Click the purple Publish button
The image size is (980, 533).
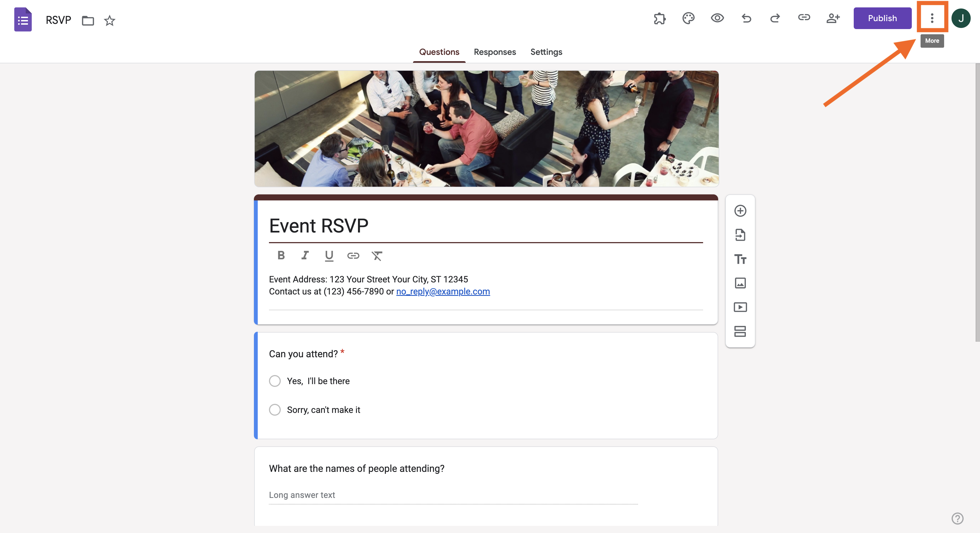pos(882,18)
